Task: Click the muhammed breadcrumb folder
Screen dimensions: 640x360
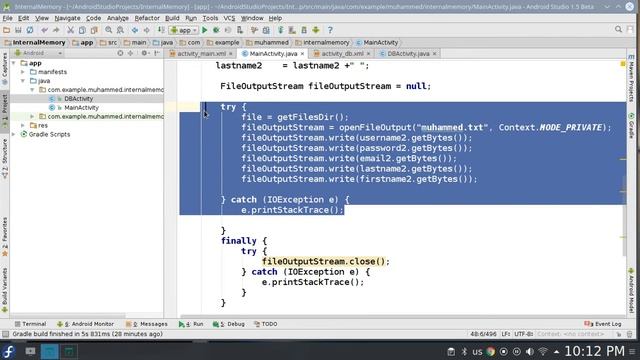Action: (x=267, y=42)
